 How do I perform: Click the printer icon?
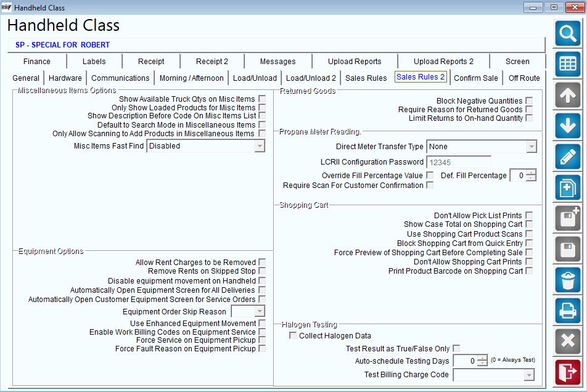point(567,311)
